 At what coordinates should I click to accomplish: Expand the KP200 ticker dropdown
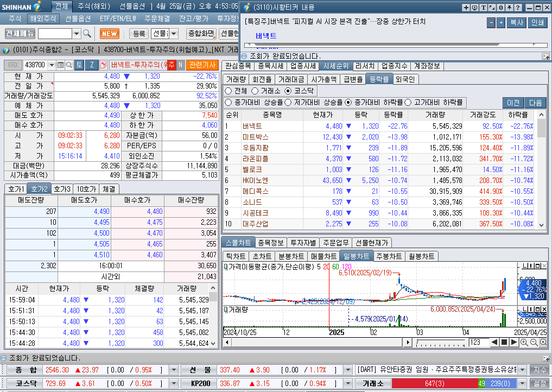point(348,383)
